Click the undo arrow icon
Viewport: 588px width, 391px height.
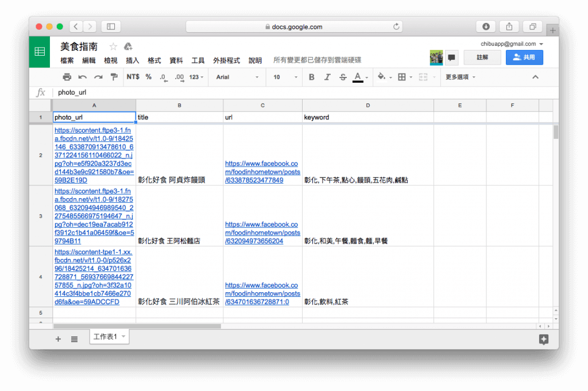[83, 77]
